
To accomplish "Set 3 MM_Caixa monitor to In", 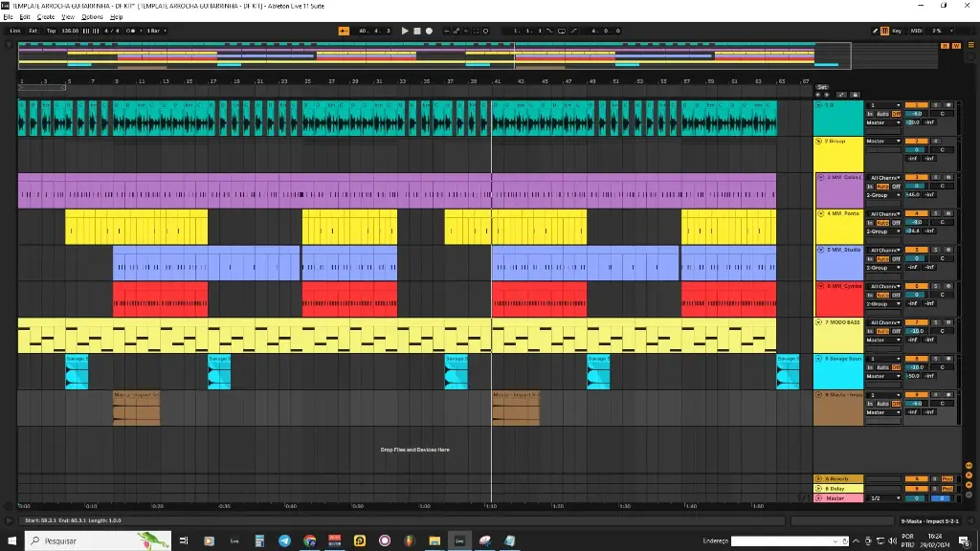I will pyautogui.click(x=869, y=187).
